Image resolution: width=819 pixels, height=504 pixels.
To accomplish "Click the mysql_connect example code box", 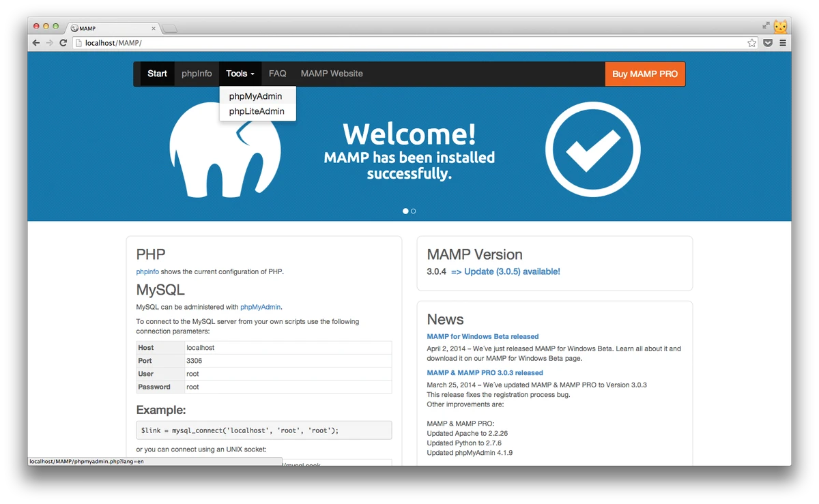I will [x=264, y=430].
